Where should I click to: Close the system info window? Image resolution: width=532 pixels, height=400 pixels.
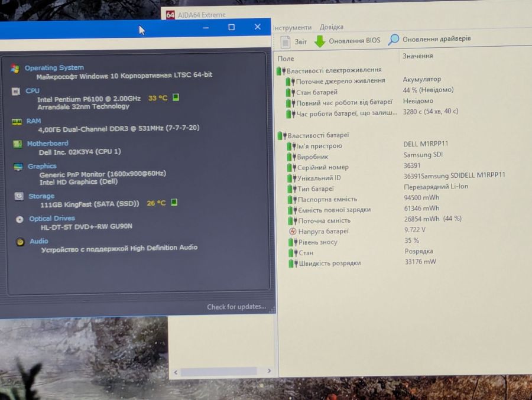pos(258,27)
